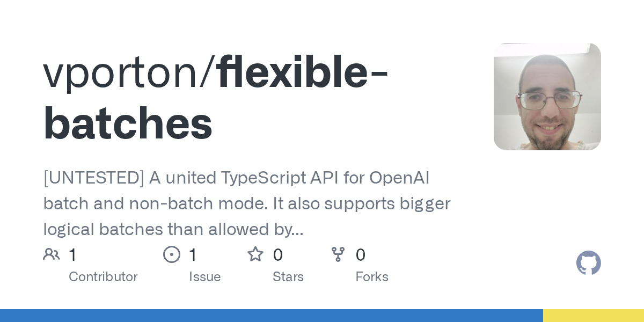Click the number beside the contributors icon
Image resolution: width=644 pixels, height=322 pixels.
[x=73, y=255]
